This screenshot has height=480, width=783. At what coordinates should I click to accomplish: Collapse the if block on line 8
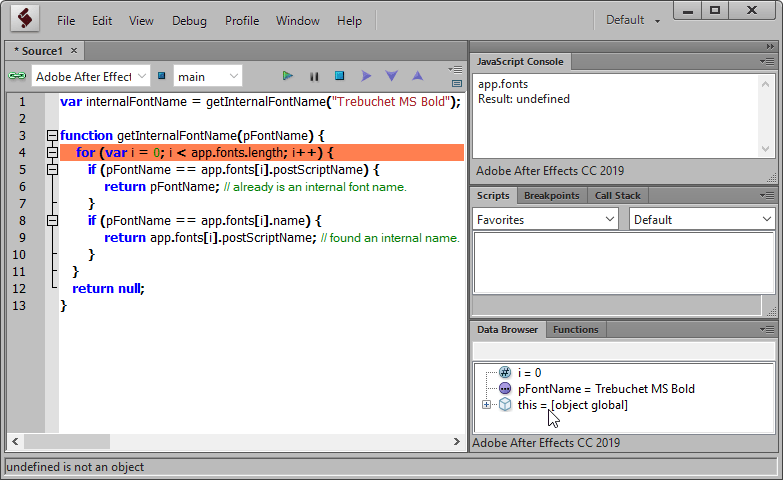[52, 220]
